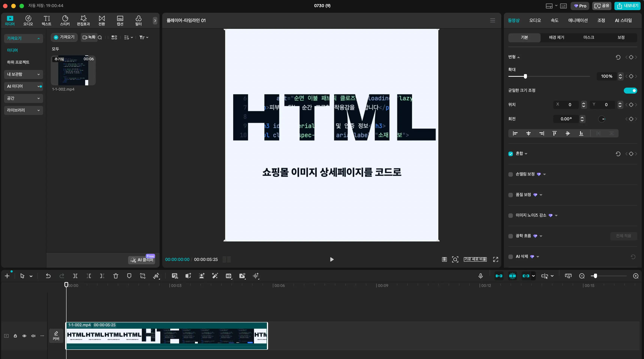Click the 공유 share button
Image resolution: width=644 pixels, height=359 pixels.
pos(601,6)
